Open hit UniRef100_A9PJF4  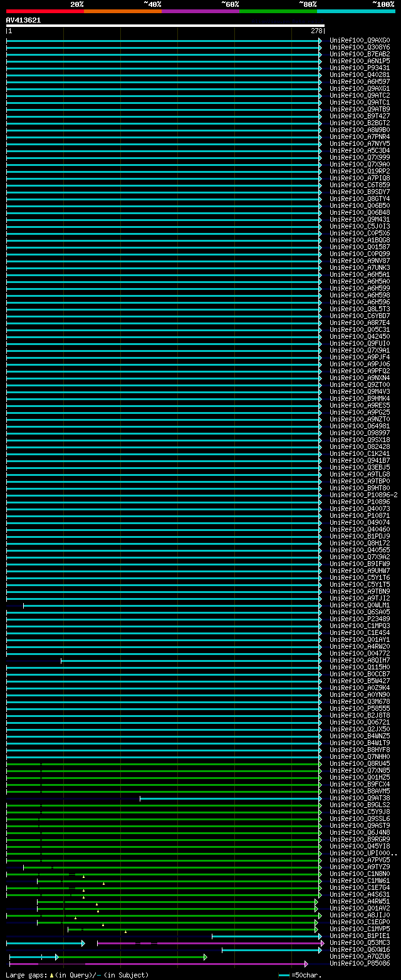click(x=360, y=357)
